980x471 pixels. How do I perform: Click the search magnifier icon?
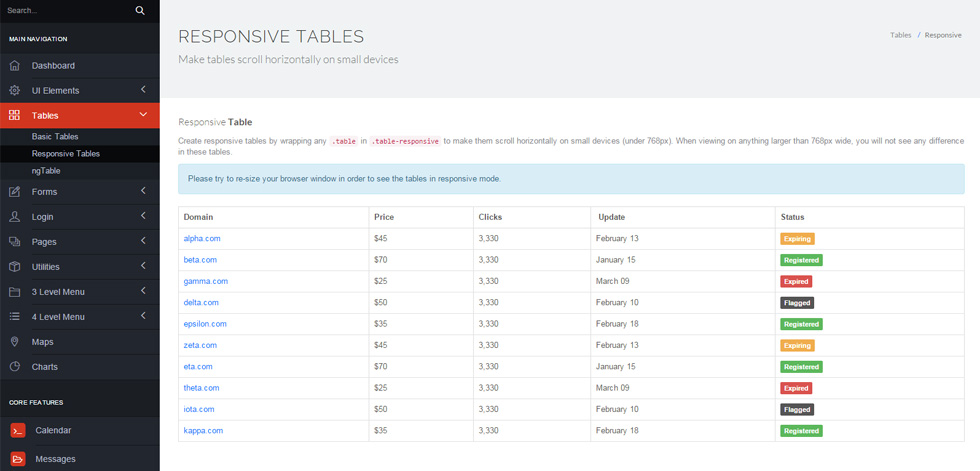click(x=140, y=11)
